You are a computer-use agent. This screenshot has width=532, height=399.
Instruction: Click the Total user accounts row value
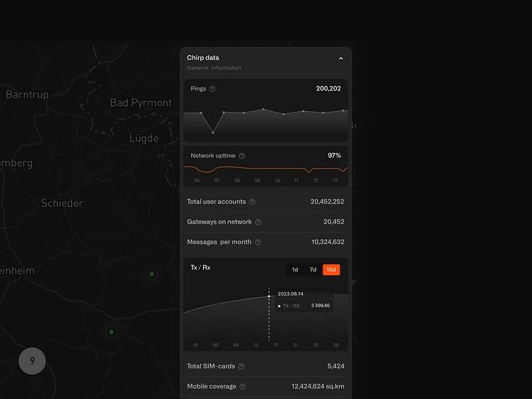point(327,202)
